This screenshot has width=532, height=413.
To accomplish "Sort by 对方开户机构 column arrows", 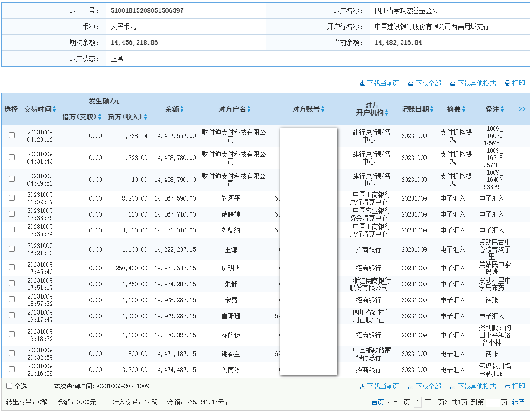I will [x=387, y=113].
